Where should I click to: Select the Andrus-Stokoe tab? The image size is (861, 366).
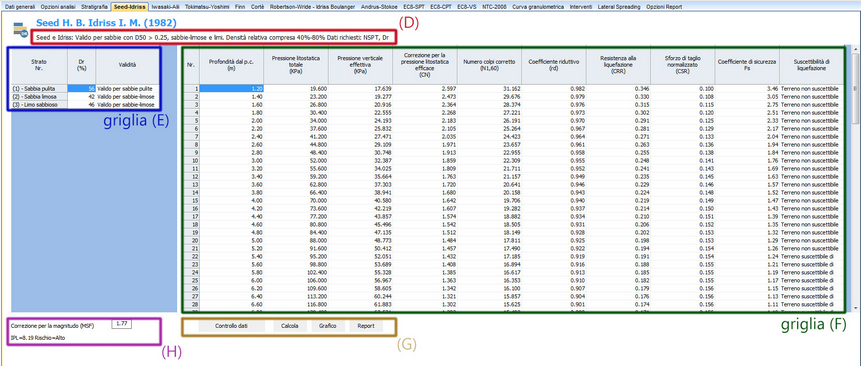pyautogui.click(x=380, y=7)
